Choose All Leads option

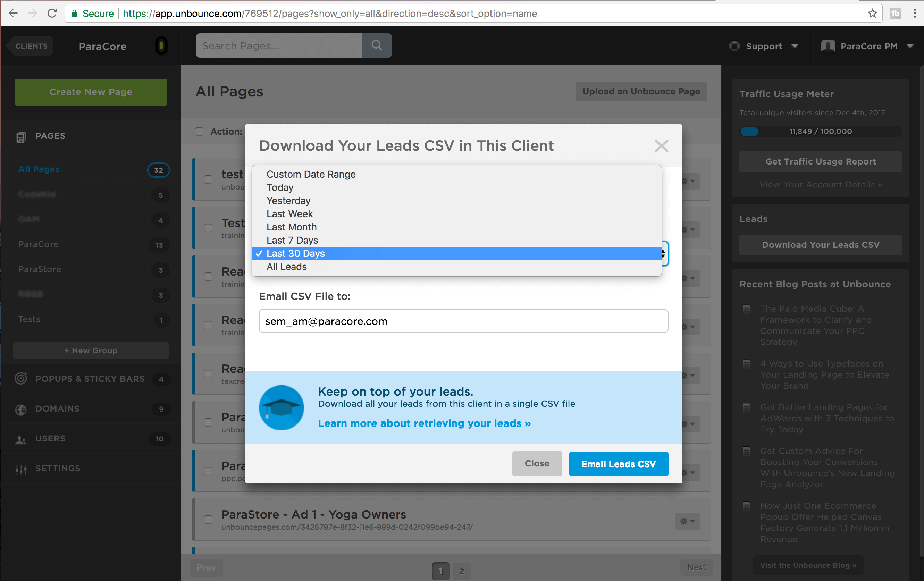coord(457,267)
